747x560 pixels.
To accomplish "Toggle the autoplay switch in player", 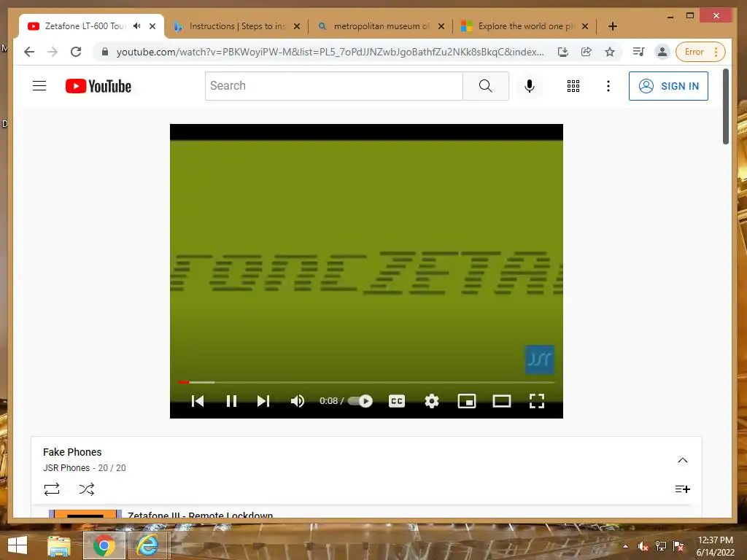I will [360, 401].
